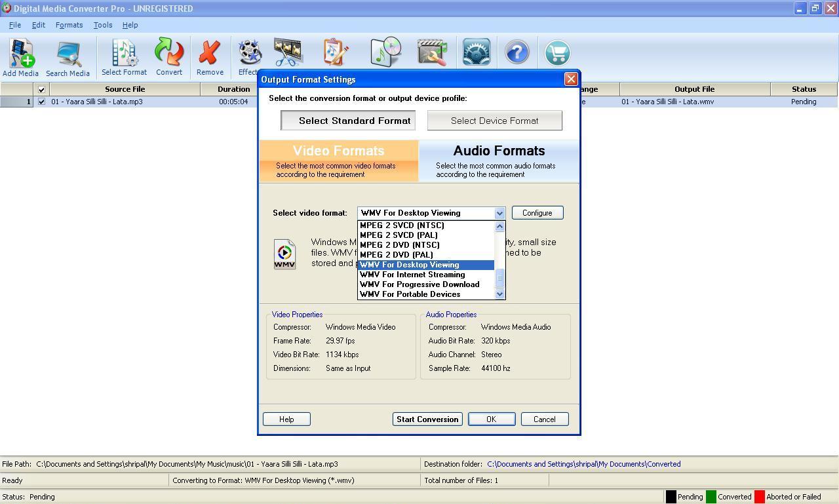Choose MPEG 2 DVD (NTSC) option
Image resolution: width=839 pixels, height=504 pixels.
(x=426, y=245)
